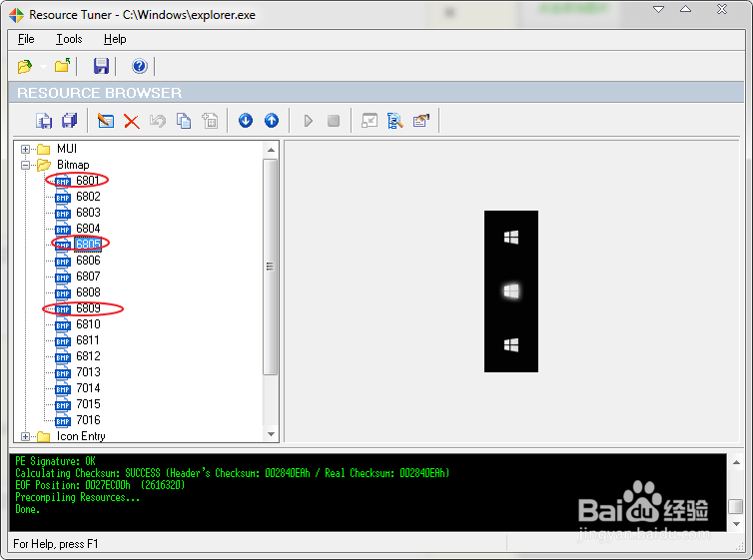This screenshot has width=753, height=560.
Task: Click the resource tree scrollbar thumb
Action: pyautogui.click(x=271, y=267)
